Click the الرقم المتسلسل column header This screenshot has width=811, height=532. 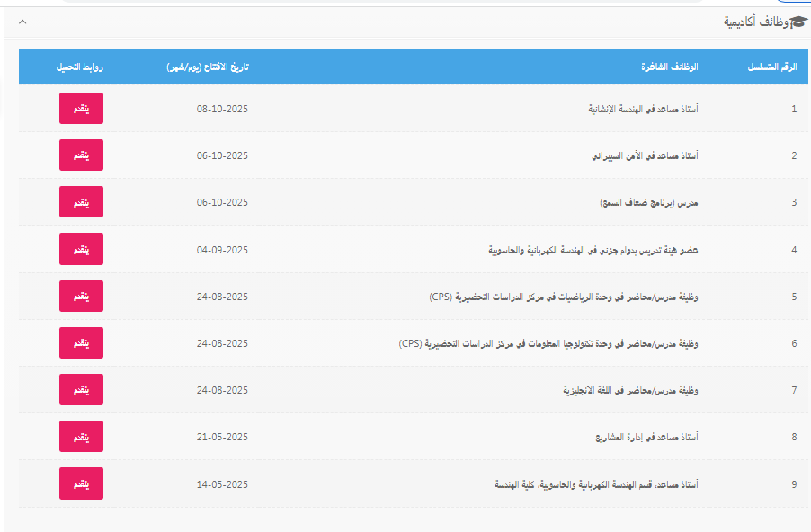coord(772,67)
